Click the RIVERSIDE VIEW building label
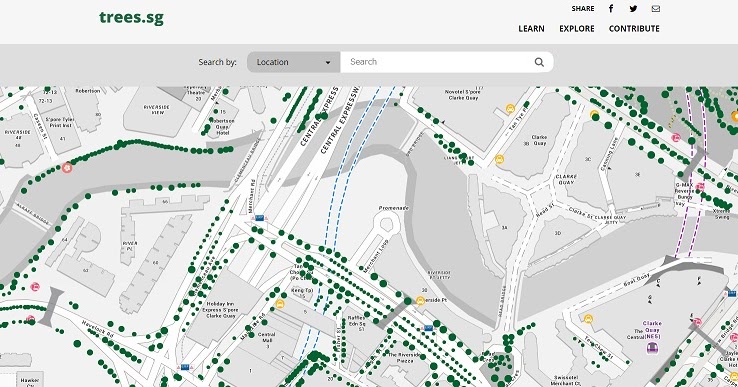 pos(156,110)
